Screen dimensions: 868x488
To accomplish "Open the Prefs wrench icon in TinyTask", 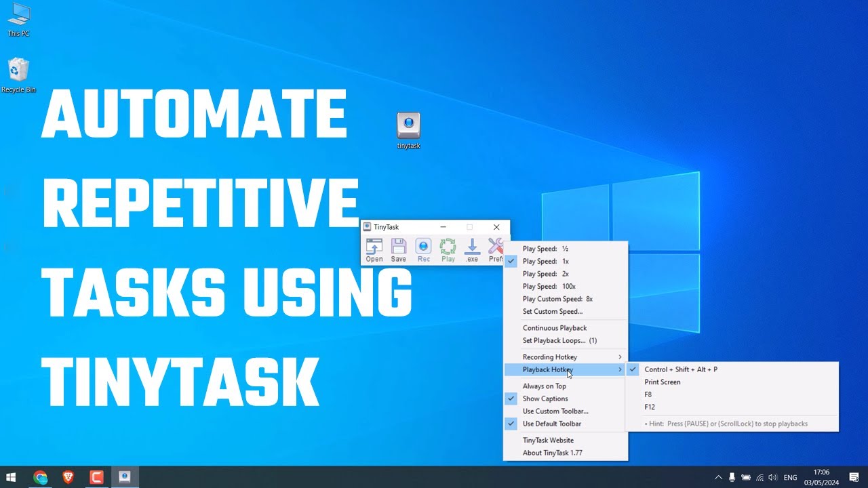I will pyautogui.click(x=496, y=249).
